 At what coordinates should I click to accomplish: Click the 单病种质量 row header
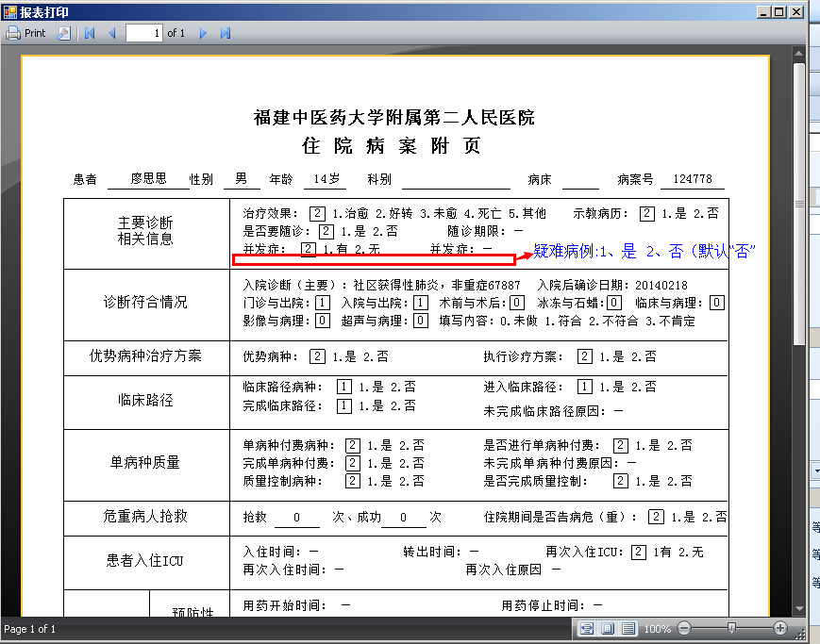[145, 463]
